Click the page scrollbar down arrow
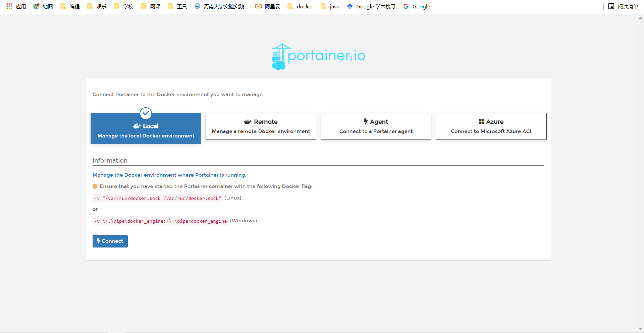644x333 pixels. (640, 329)
